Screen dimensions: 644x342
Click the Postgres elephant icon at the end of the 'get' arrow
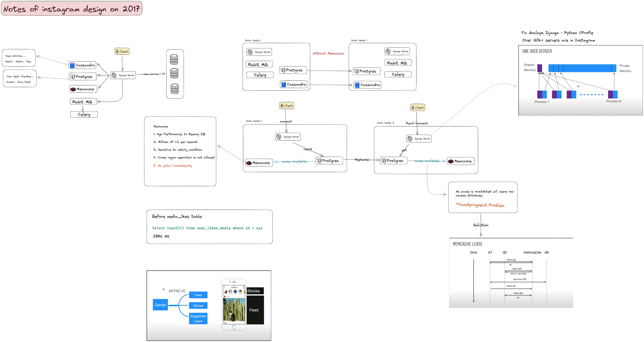point(384,161)
